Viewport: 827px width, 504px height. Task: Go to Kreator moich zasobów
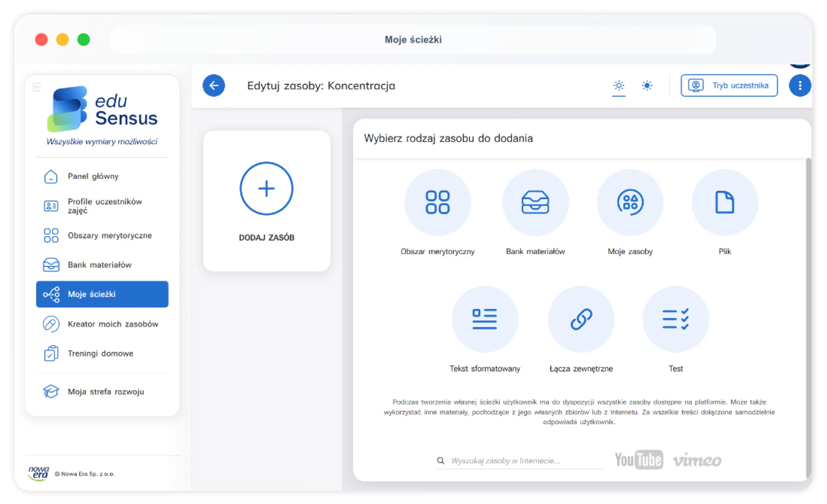pos(102,324)
